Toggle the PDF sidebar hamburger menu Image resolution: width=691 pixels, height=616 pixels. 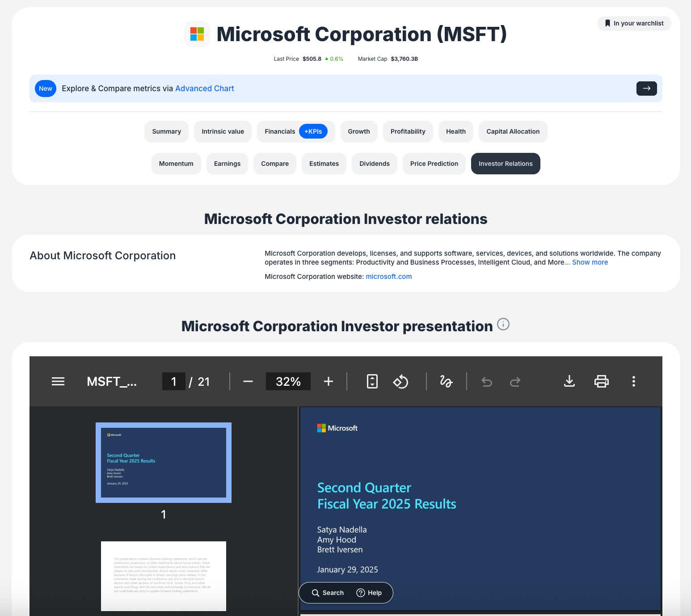point(58,381)
